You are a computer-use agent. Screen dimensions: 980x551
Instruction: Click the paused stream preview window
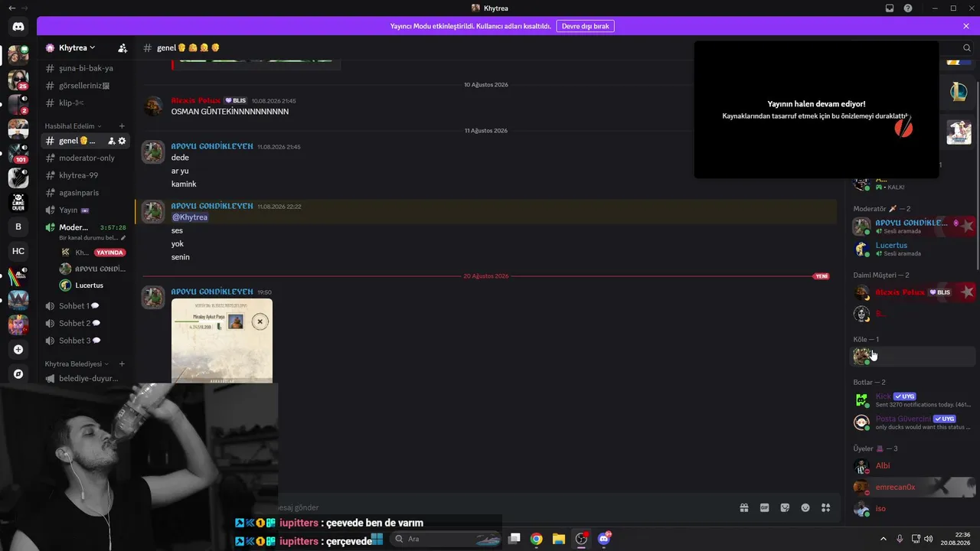coord(816,109)
